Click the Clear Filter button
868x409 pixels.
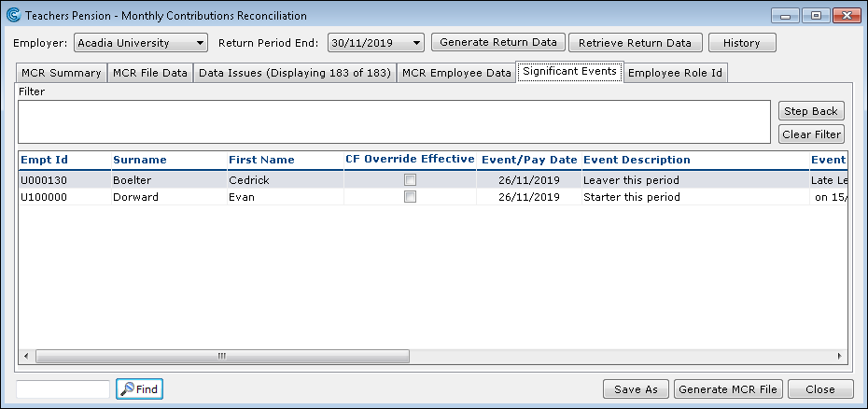[x=811, y=134]
